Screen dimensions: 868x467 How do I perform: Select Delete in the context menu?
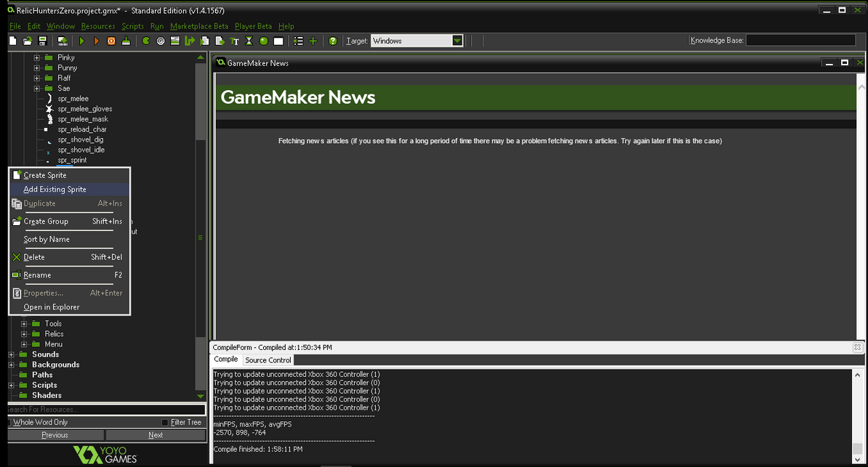click(69, 257)
